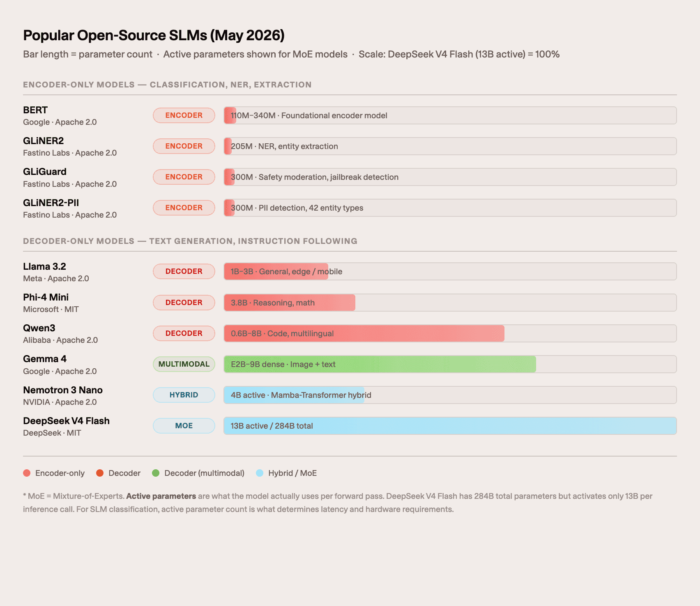This screenshot has width=700, height=606.
Task: Click the red Qwen3 parameter bar
Action: (364, 333)
